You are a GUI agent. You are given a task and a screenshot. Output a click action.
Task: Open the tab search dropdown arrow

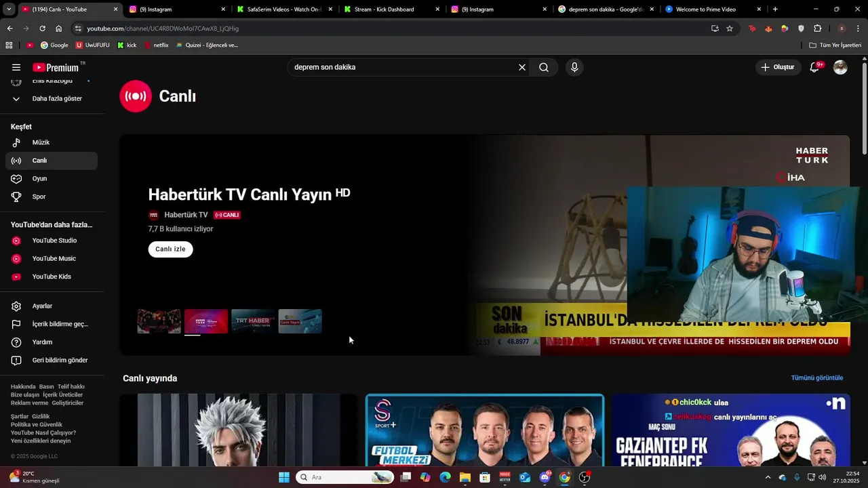(9, 9)
